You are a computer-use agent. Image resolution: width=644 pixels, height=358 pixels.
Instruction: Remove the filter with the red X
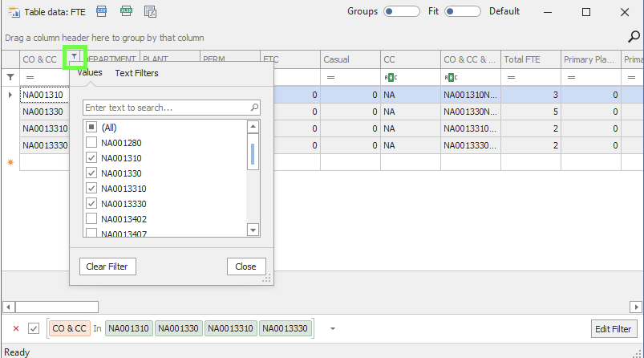[16, 328]
